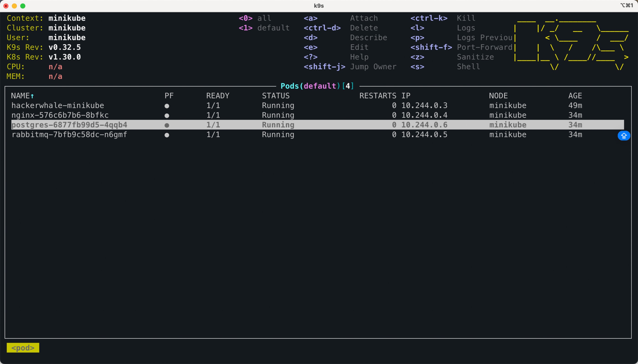Image resolution: width=638 pixels, height=364 pixels.
Task: Click the yellow <pod> breadcrumb
Action: (x=23, y=348)
